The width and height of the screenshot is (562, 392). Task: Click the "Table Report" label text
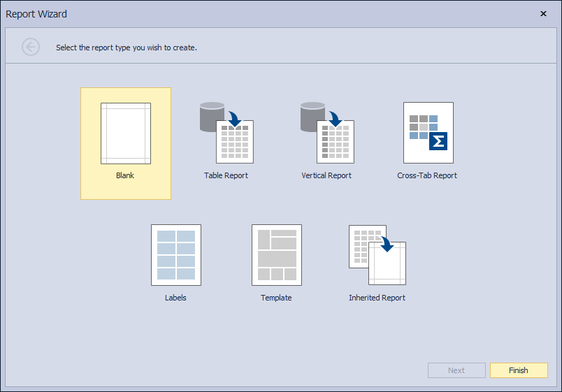tap(226, 175)
